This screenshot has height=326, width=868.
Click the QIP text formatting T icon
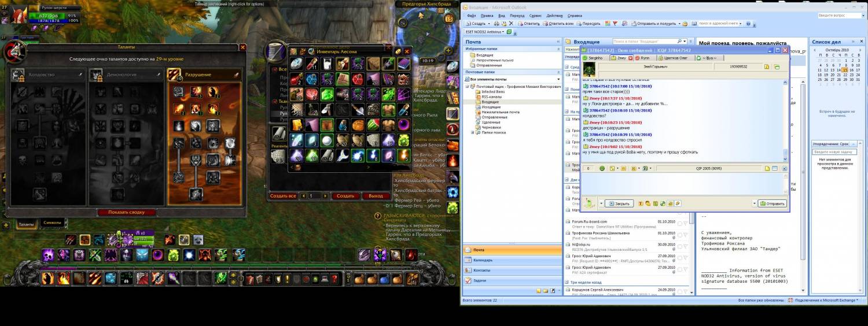point(641,203)
